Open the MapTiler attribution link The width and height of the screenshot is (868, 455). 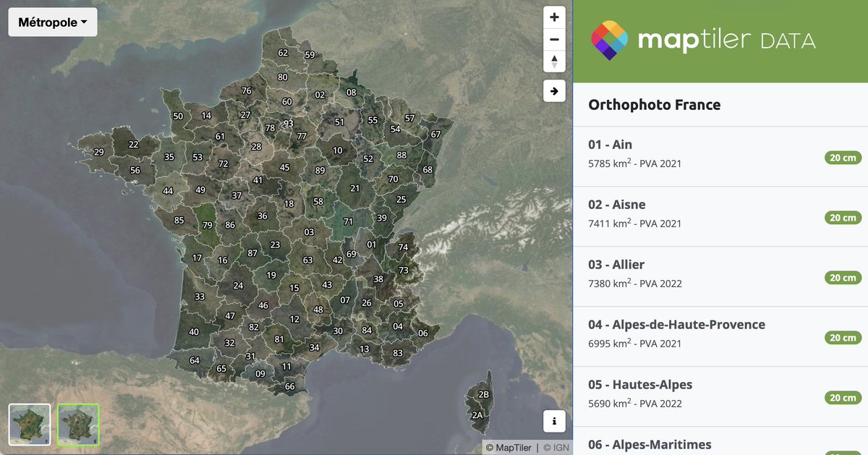point(509,448)
